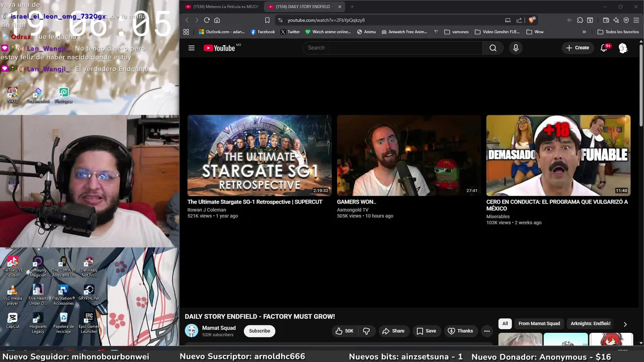Open the Video Genshin FUE bookmark folder
The height and width of the screenshot is (362, 644).
coord(497,32)
